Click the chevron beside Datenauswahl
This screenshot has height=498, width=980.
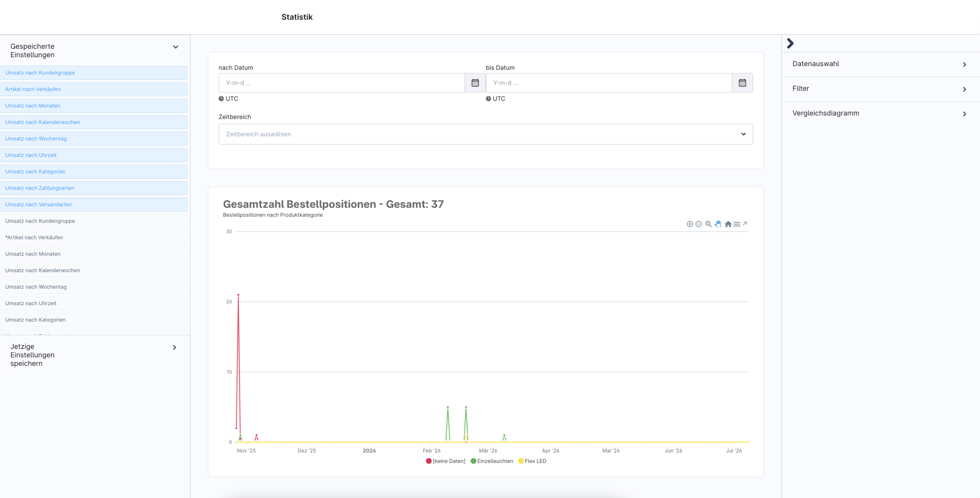click(964, 65)
